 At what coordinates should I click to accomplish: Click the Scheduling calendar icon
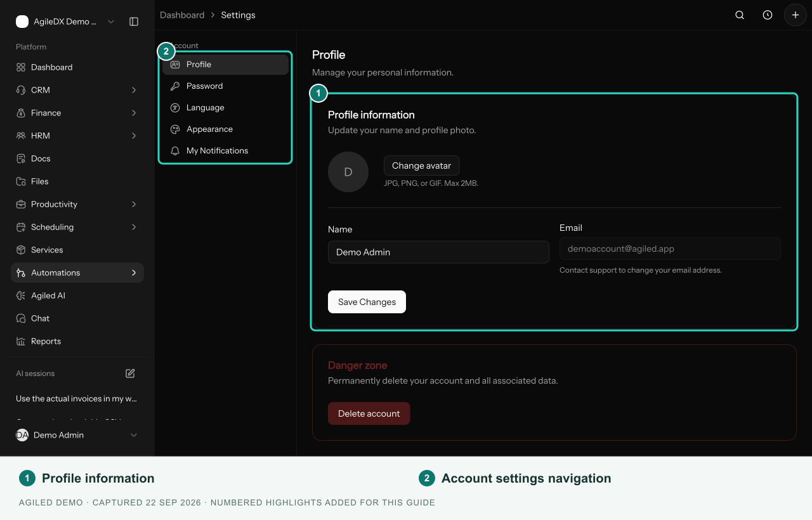click(x=21, y=227)
